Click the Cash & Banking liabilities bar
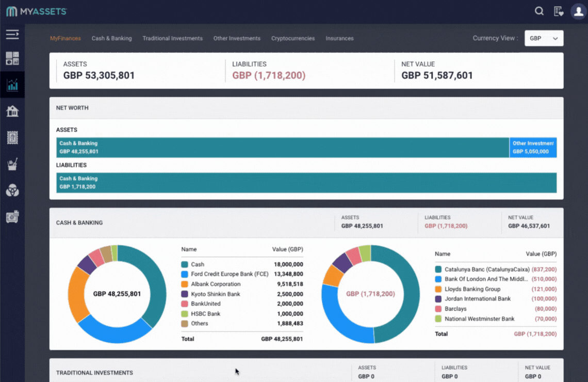The width and height of the screenshot is (588, 382). [x=306, y=183]
